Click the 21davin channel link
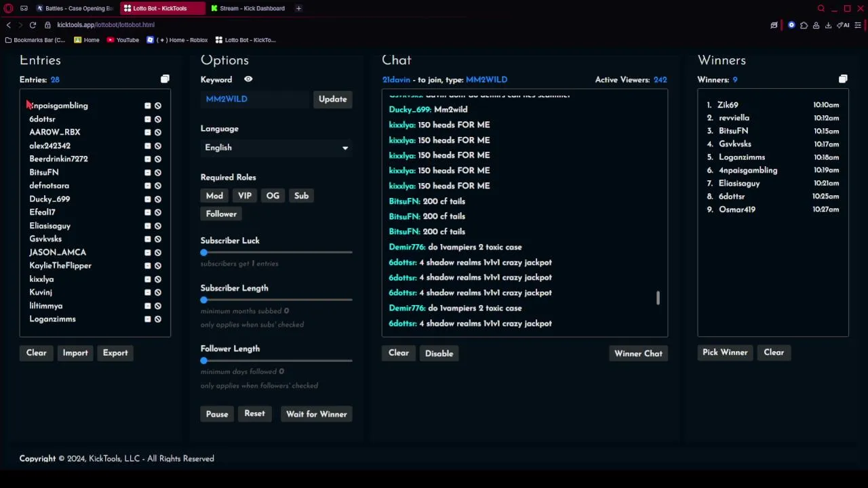This screenshot has height=488, width=868. (x=396, y=79)
